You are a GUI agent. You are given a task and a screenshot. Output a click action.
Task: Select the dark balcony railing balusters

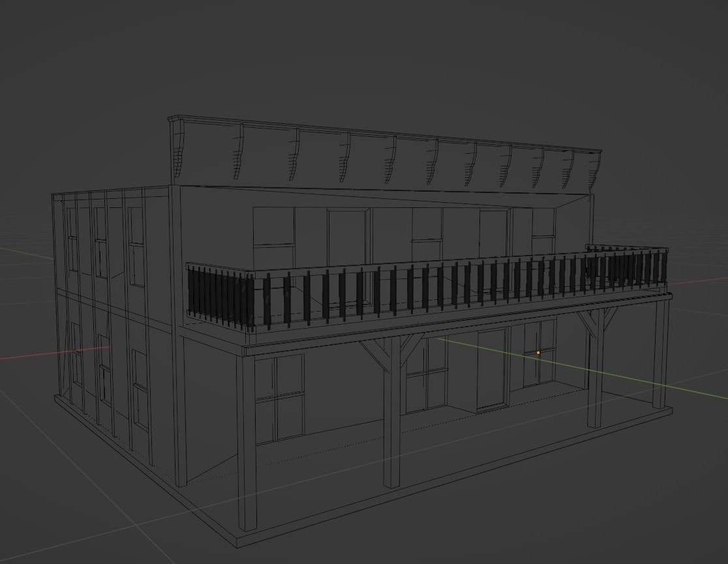[x=427, y=288]
